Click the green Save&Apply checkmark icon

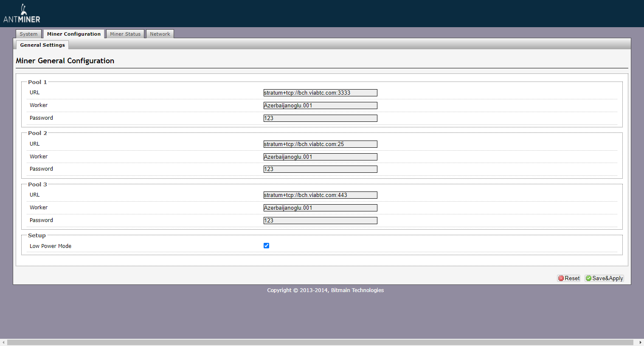588,278
